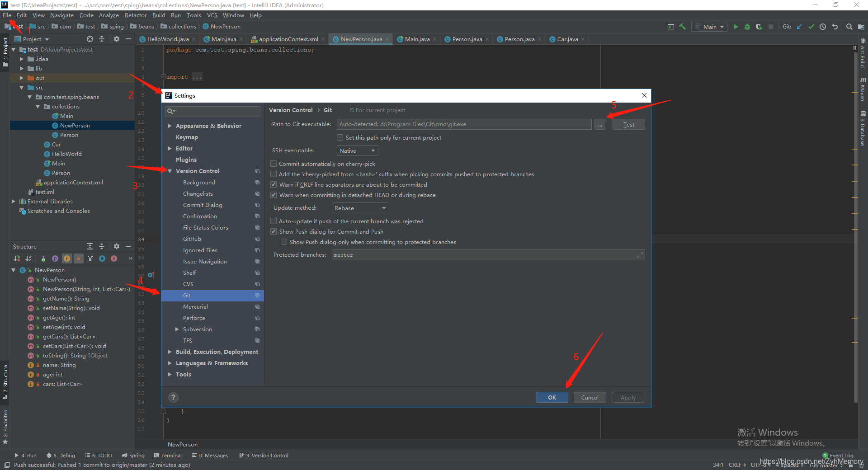868x470 pixels.
Task: Uncheck Warn when committing in detached HEAD
Action: coord(274,195)
